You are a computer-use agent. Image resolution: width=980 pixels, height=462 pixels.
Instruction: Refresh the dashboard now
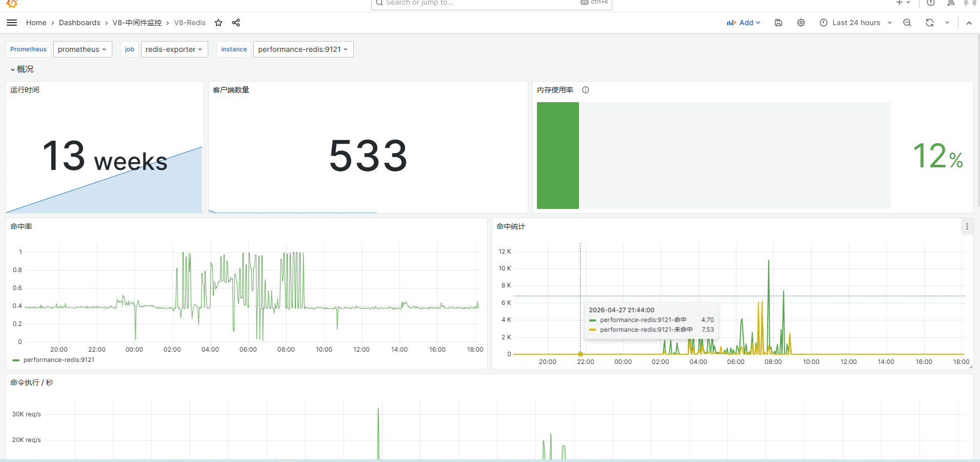click(930, 23)
